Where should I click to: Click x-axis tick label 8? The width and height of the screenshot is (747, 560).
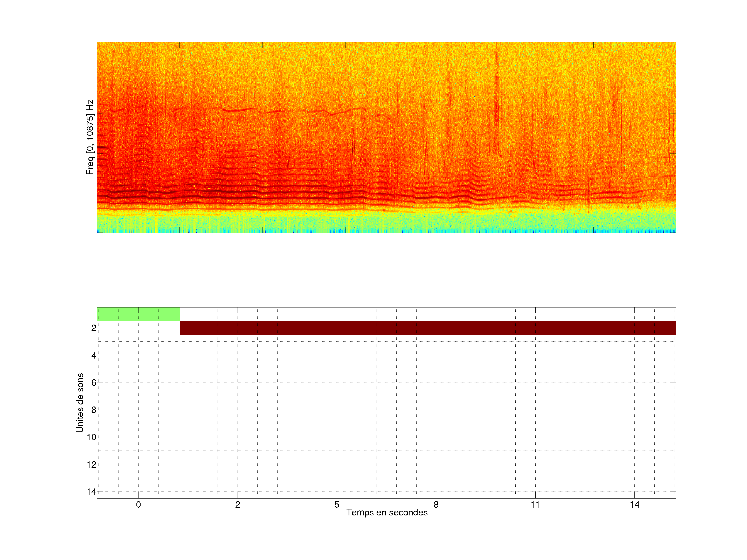pyautogui.click(x=436, y=505)
